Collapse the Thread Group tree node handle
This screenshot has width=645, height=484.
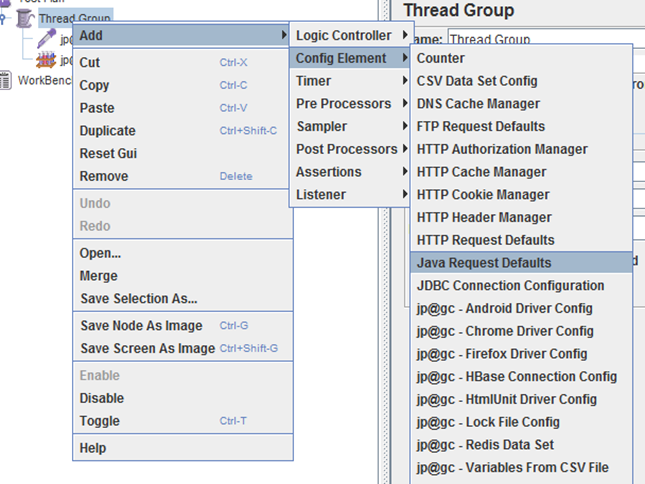coord(5,18)
